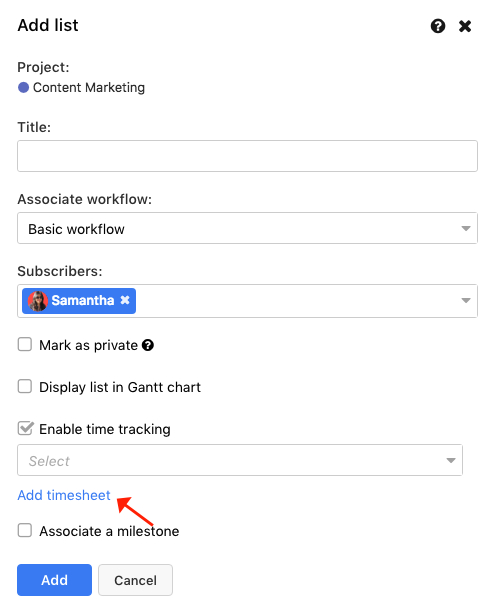495x613 pixels.
Task: Remove Samantha from subscribers
Action: point(125,300)
